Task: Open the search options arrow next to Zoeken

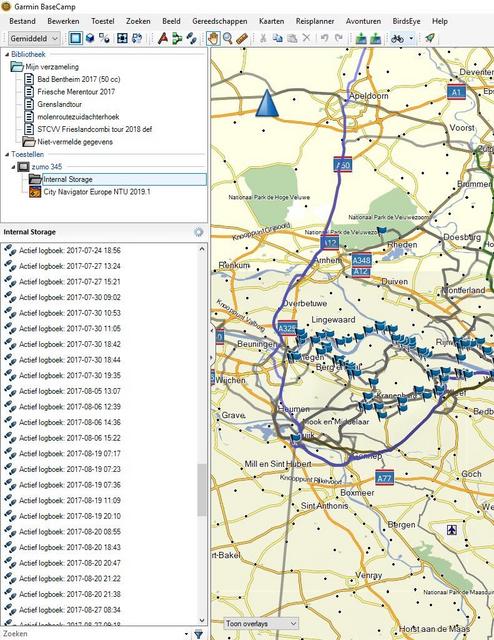Action: (x=186, y=634)
